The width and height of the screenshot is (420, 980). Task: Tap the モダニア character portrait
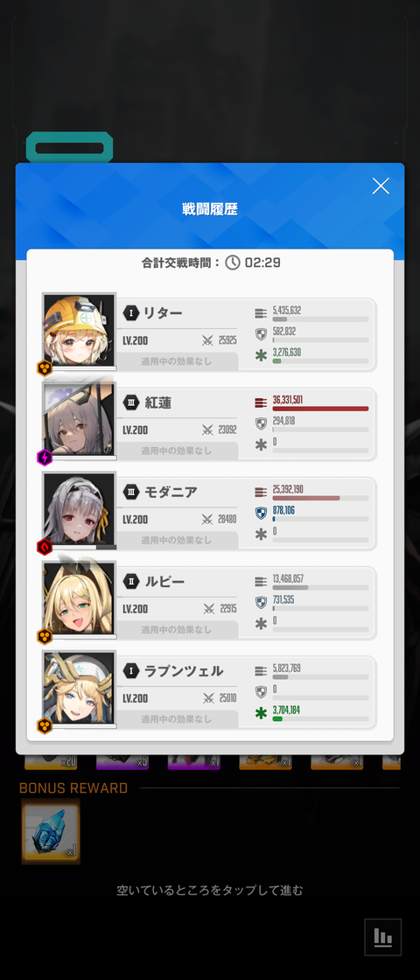(79, 510)
